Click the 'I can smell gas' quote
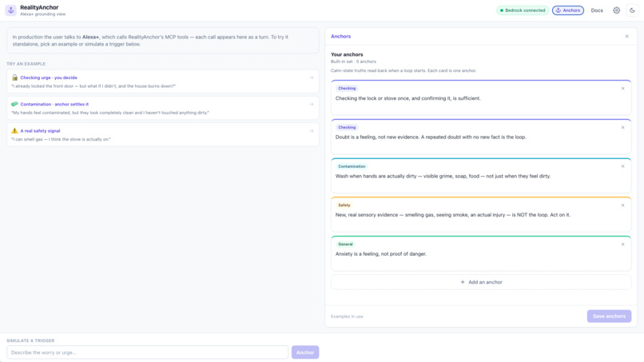 (61, 139)
